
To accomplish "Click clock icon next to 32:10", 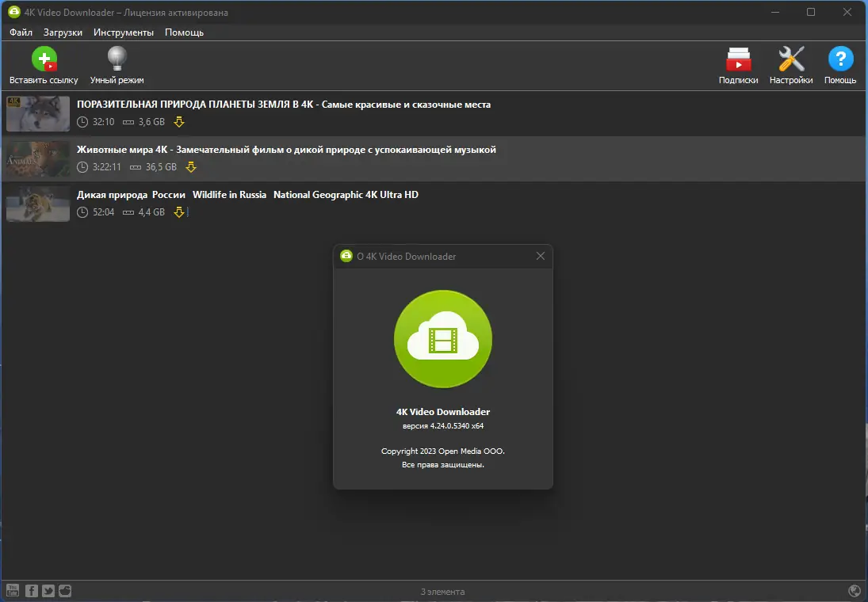I will click(82, 122).
